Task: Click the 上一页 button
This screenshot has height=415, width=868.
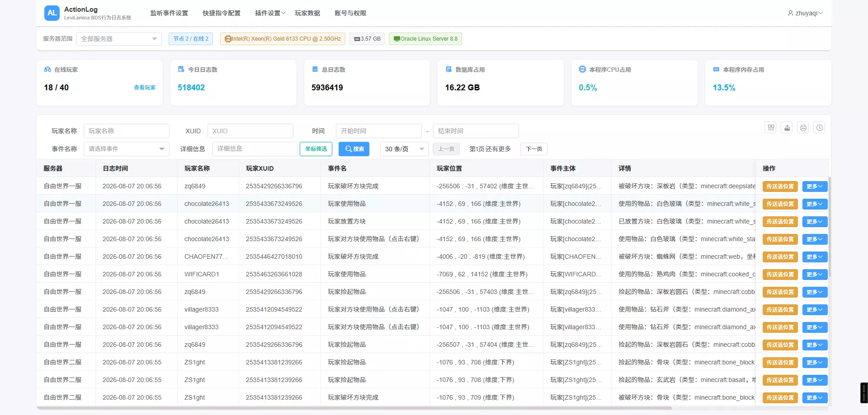Action: click(446, 149)
